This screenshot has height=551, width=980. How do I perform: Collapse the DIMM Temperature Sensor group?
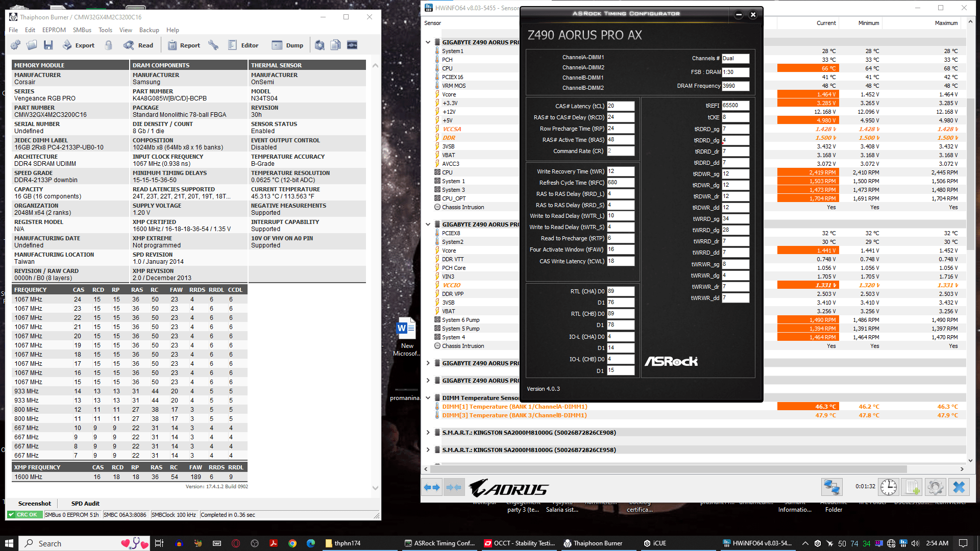pos(428,398)
